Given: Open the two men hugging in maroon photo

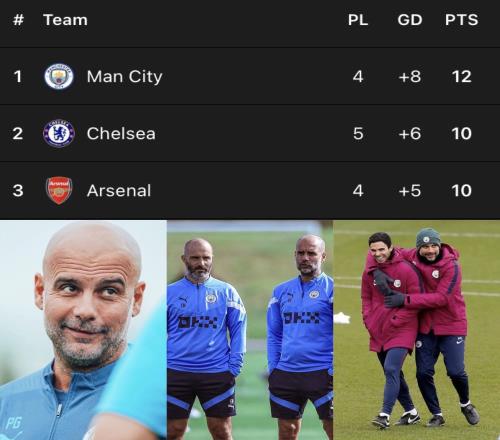Looking at the screenshot, I should pyautogui.click(x=417, y=330).
